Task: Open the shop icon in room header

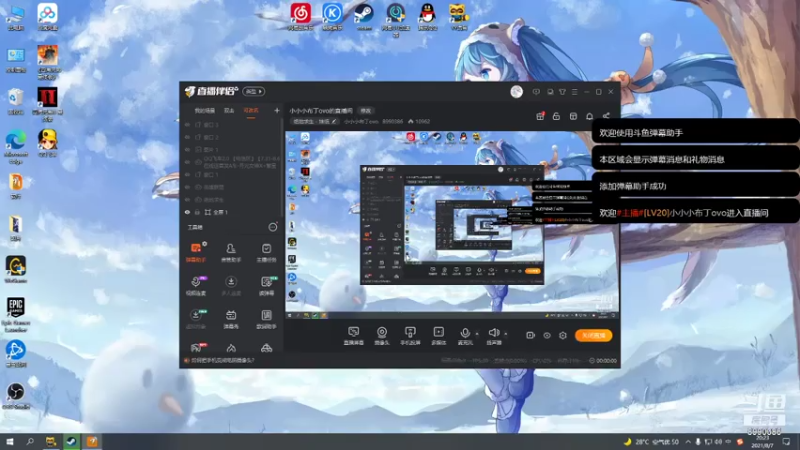Action: (x=573, y=116)
